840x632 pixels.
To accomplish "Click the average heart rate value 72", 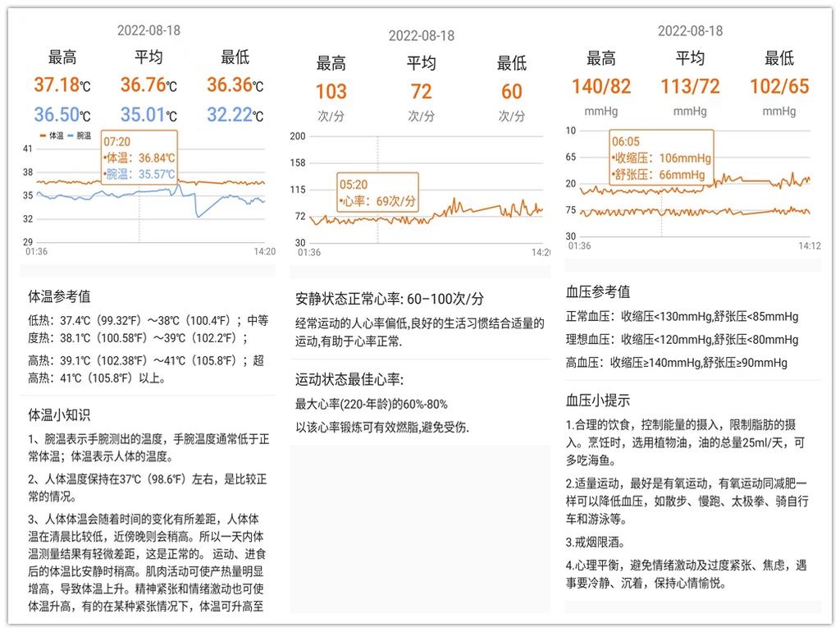I will point(421,92).
